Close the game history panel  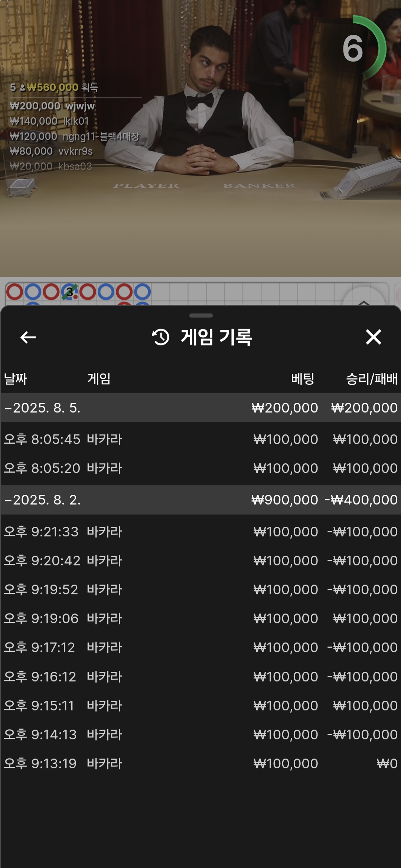pyautogui.click(x=373, y=337)
